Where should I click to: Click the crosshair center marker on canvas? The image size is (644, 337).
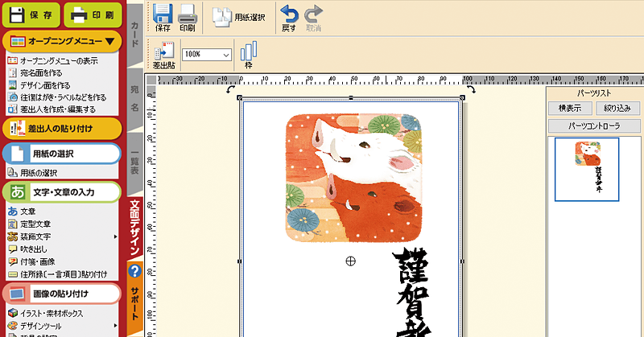350,261
